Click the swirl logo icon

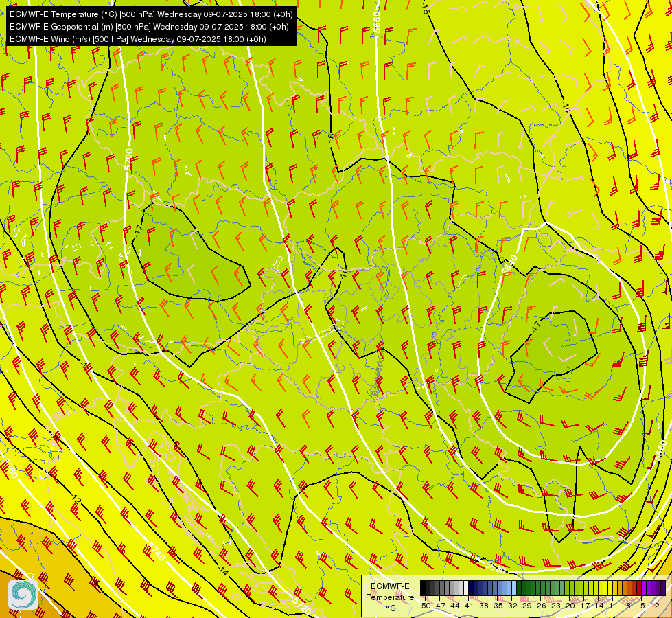tap(23, 594)
